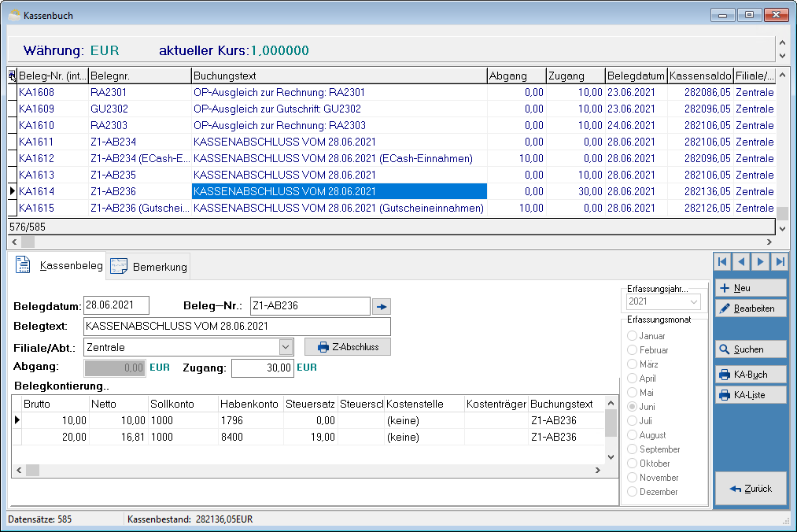
Task: Click the Bemerkung note icon
Action: pyautogui.click(x=119, y=267)
